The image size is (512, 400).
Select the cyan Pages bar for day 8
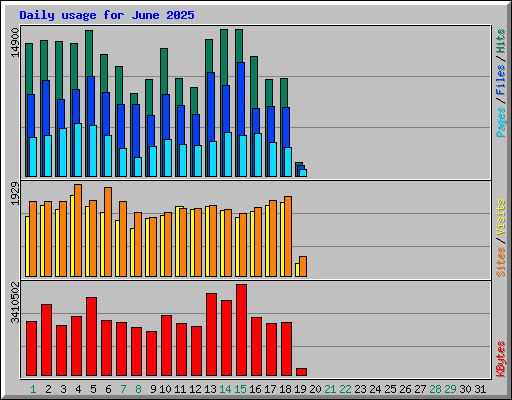pos(138,167)
